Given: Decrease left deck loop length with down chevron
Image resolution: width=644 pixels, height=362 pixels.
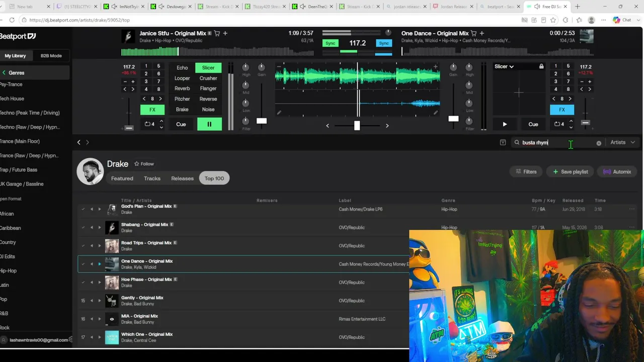Looking at the screenshot, I should coord(162,127).
